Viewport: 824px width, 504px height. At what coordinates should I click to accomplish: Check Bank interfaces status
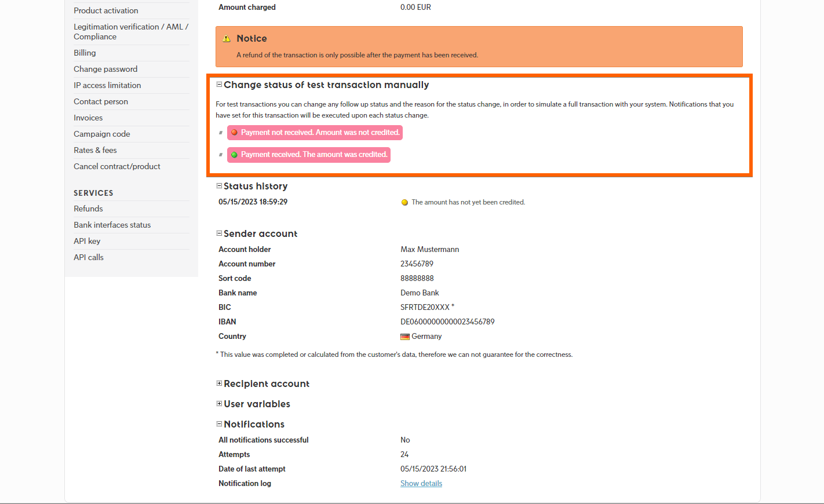pos(112,225)
